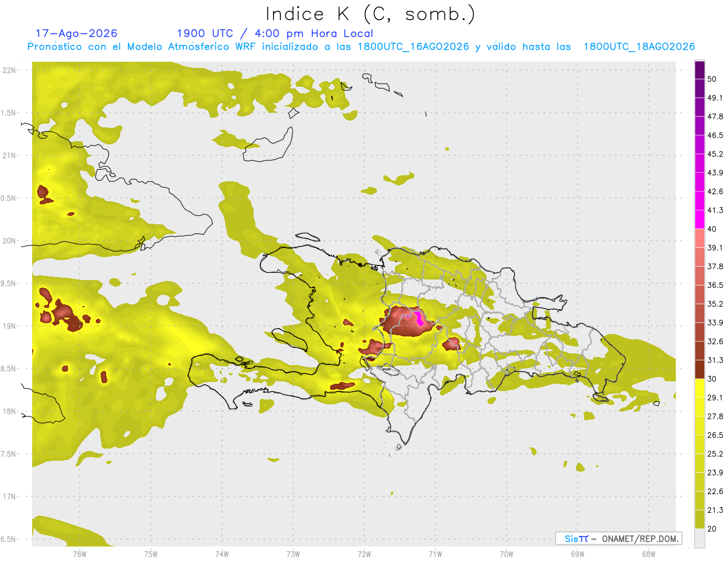728x562 pixels.
Task: Click the longitude label "74W"
Action: click(222, 554)
